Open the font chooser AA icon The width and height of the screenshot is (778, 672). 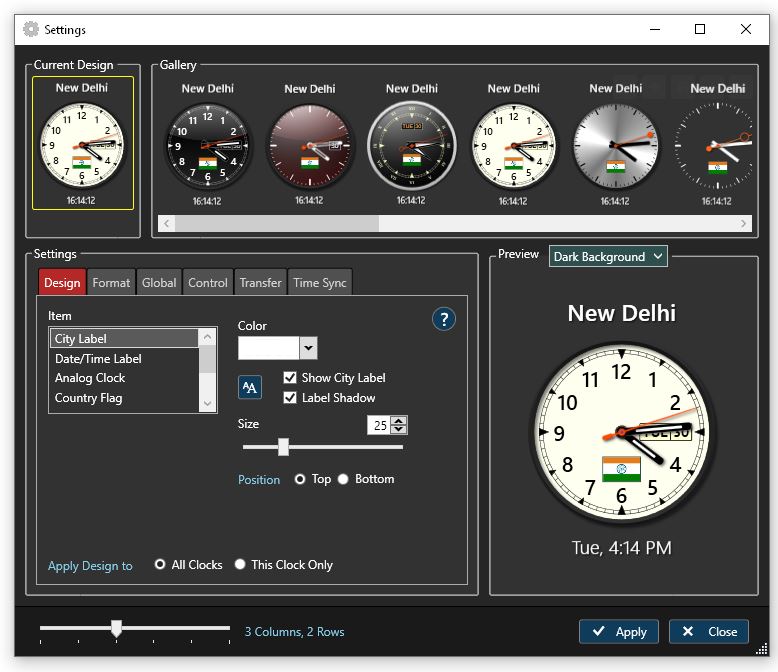click(250, 387)
